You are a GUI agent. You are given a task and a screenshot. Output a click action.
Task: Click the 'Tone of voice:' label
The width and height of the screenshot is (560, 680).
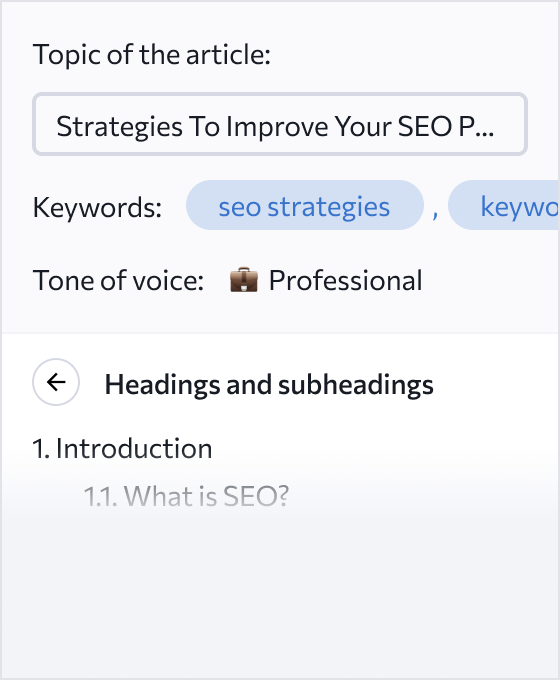[x=118, y=280]
